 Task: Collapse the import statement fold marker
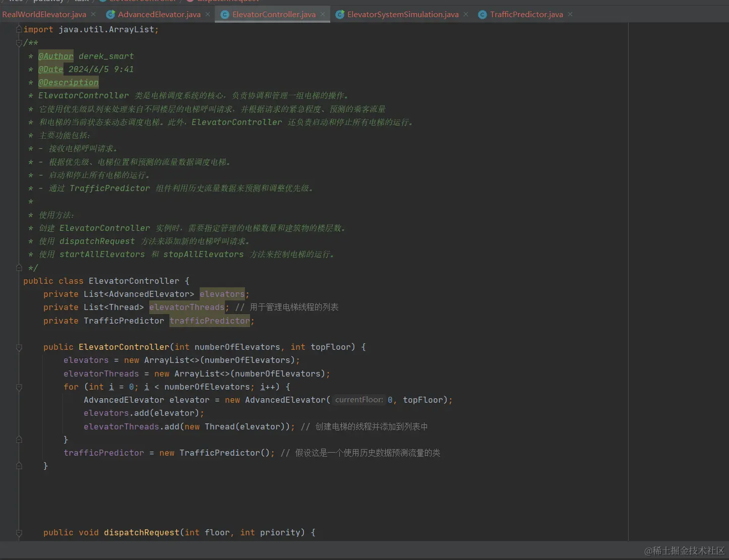19,29
